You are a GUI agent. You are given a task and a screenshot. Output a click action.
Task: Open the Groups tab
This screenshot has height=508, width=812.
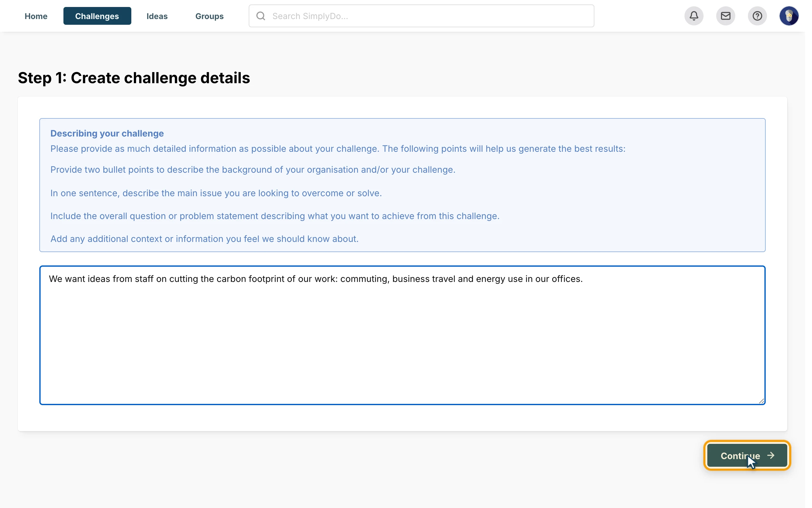click(x=209, y=16)
